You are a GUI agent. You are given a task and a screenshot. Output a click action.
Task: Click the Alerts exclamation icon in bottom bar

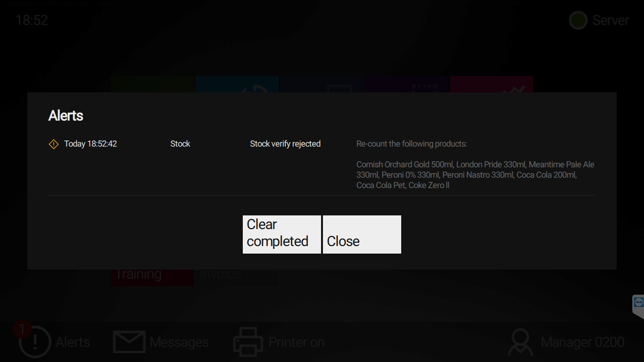[x=35, y=343]
